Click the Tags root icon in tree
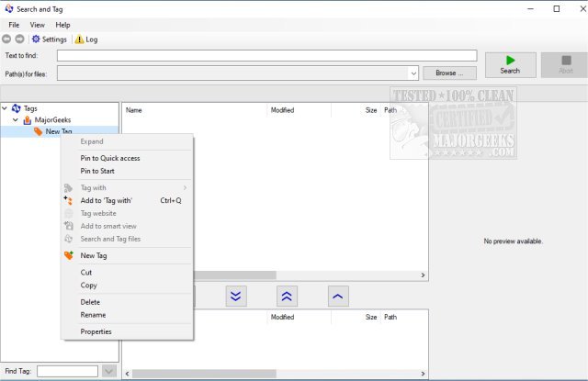The height and width of the screenshot is (381, 588). coord(16,108)
